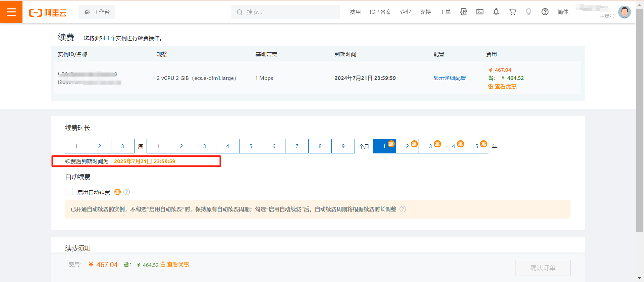Select 6 months renewal duration
The width and height of the screenshot is (644, 282).
(274, 146)
